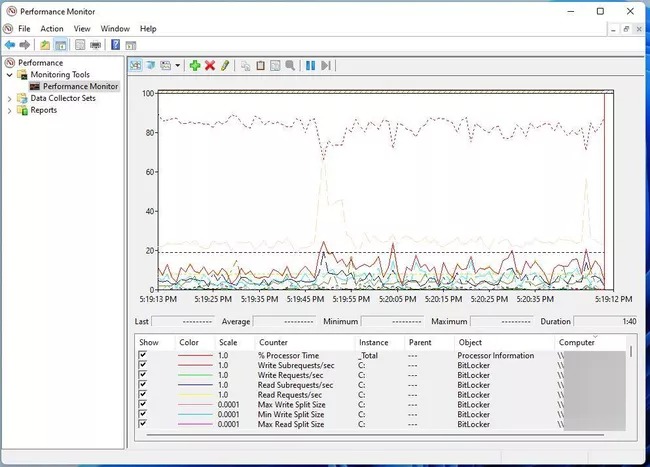This screenshot has width=650, height=467.
Task: Uncheck Show for Max Write Split Size
Action: 143,404
